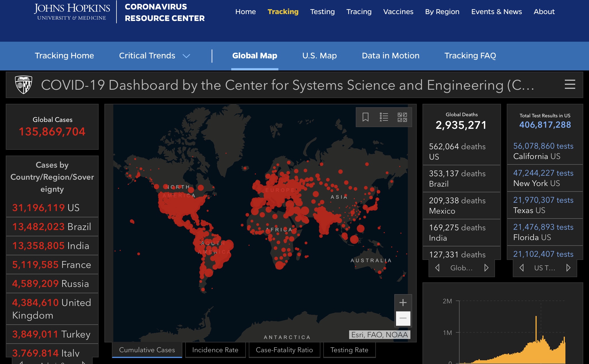Open Vaccines in top navigation
589x364 pixels.
coord(398,12)
